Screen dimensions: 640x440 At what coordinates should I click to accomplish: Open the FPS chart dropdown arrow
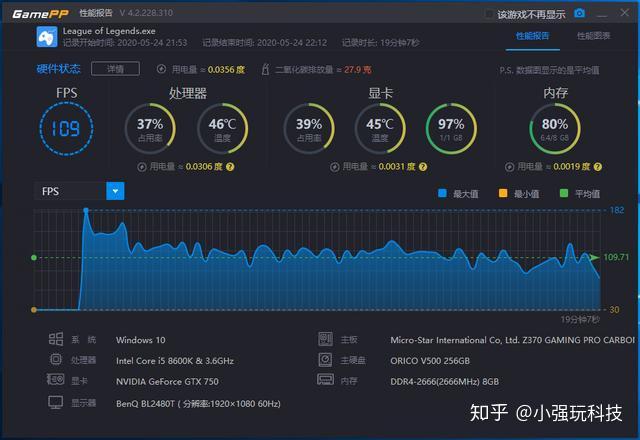(x=115, y=191)
